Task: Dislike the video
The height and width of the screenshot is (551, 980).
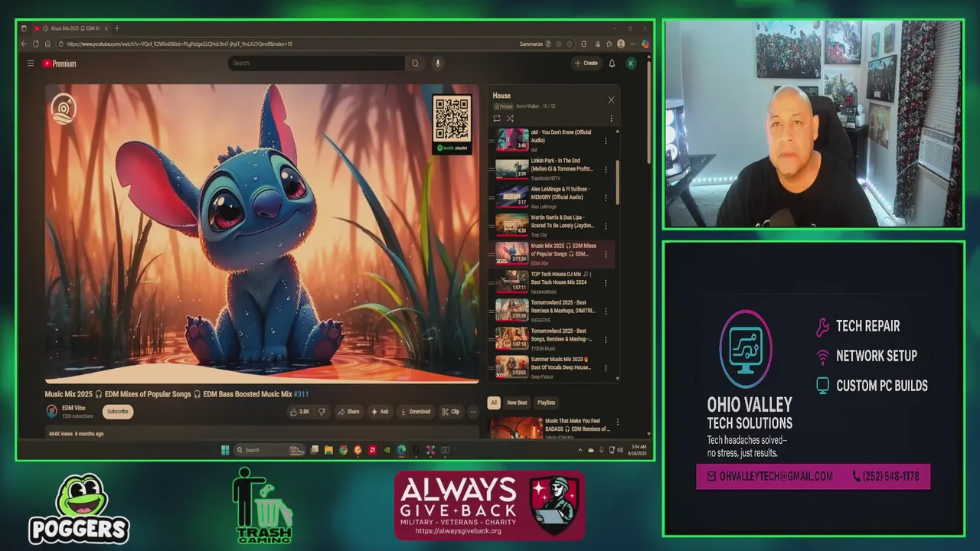Action: point(322,412)
